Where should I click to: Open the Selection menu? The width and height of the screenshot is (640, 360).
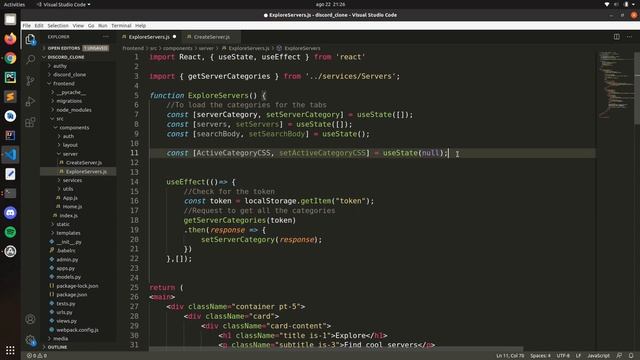pyautogui.click(x=58, y=25)
